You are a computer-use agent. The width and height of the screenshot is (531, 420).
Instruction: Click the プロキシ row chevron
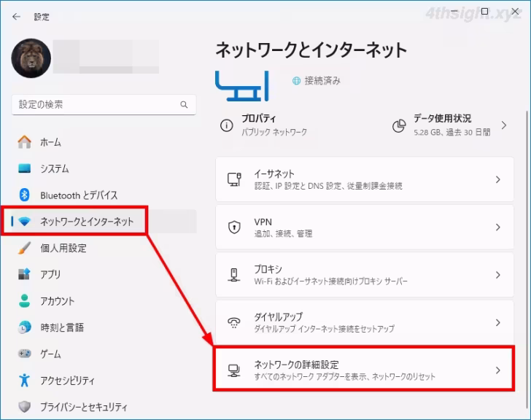[497, 275]
